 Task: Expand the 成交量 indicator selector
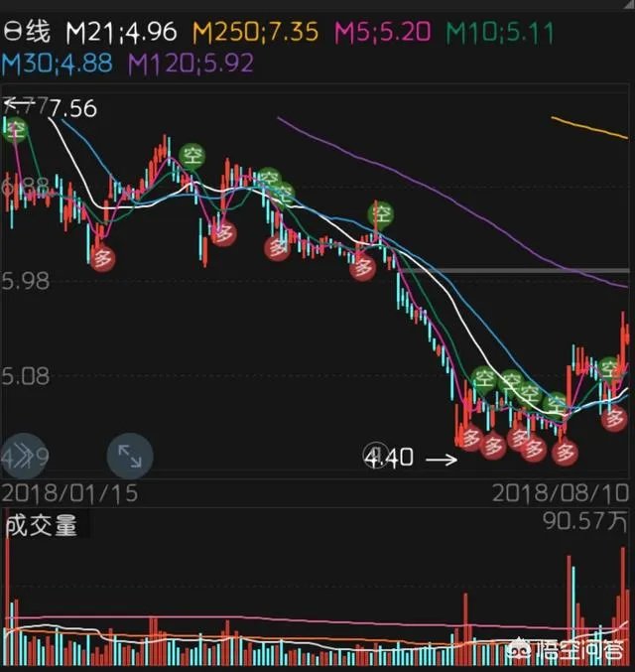coord(42,525)
